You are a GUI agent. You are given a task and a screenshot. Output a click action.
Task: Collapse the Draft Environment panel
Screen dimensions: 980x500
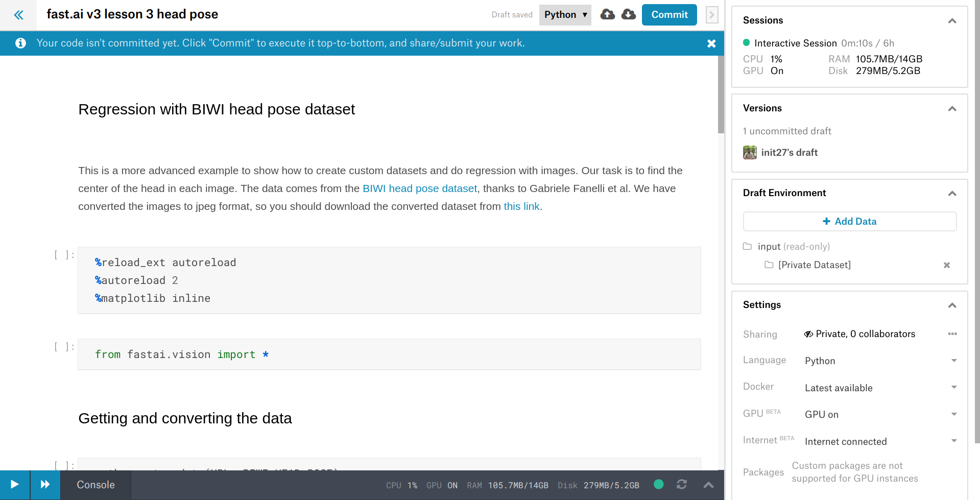tap(952, 194)
